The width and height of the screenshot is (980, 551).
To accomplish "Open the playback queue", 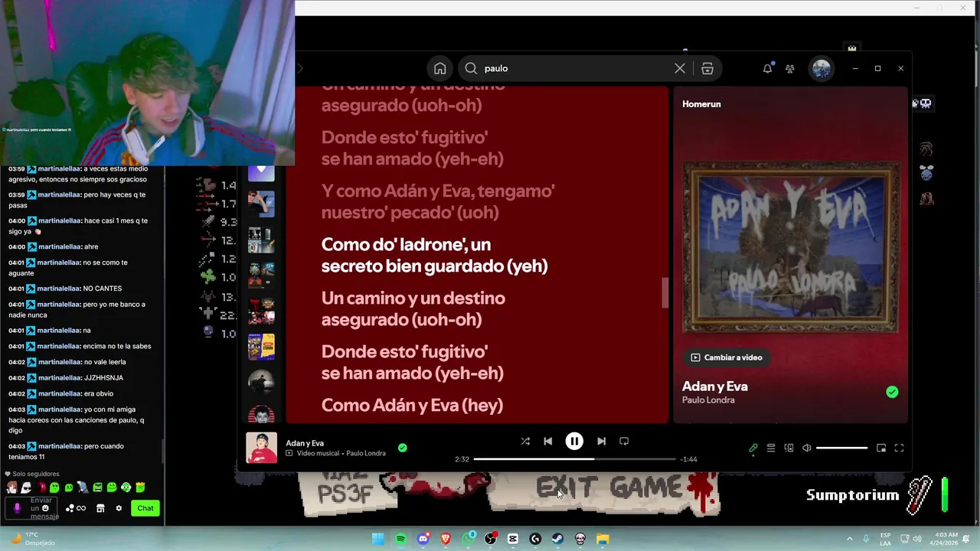I will click(x=771, y=448).
